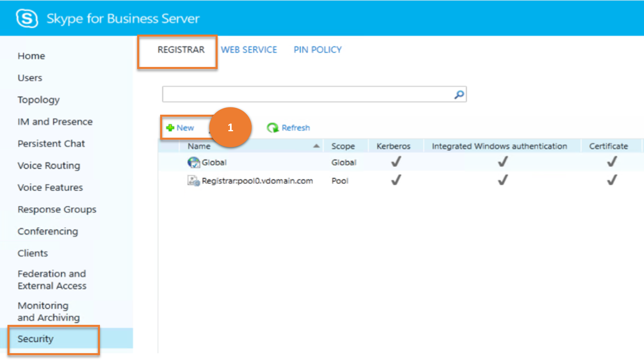Open Conferencing section
The height and width of the screenshot is (360, 644).
pos(48,231)
